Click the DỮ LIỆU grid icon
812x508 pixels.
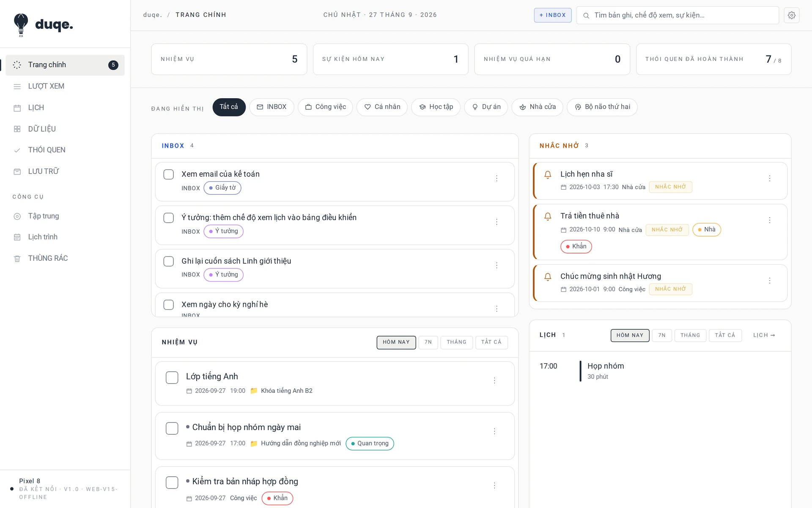click(x=17, y=129)
